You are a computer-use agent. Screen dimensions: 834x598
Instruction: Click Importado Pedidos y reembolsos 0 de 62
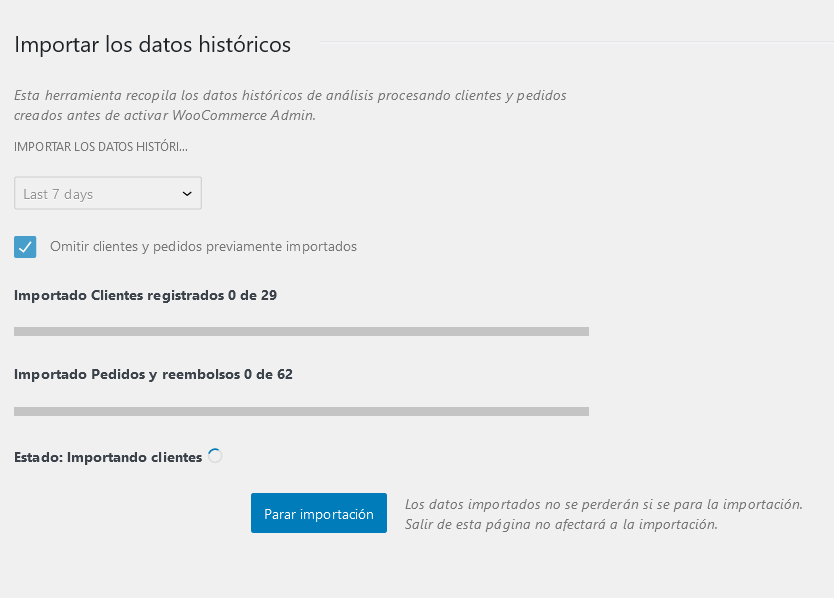pyautogui.click(x=153, y=375)
